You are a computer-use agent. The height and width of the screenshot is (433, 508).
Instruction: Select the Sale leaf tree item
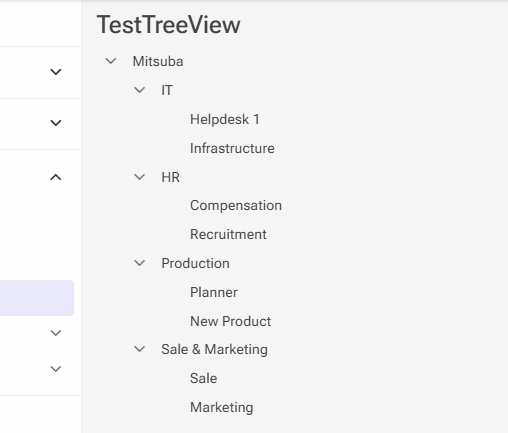[x=203, y=378]
